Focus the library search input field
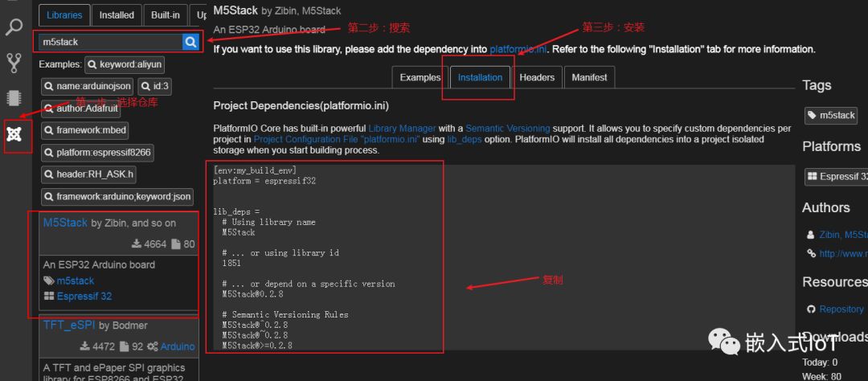The height and width of the screenshot is (381, 868). coord(108,42)
